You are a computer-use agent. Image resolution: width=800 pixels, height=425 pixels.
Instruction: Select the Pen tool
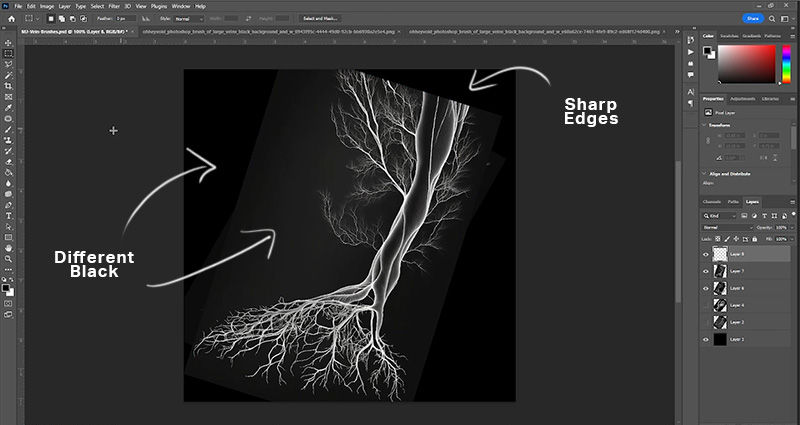8,205
